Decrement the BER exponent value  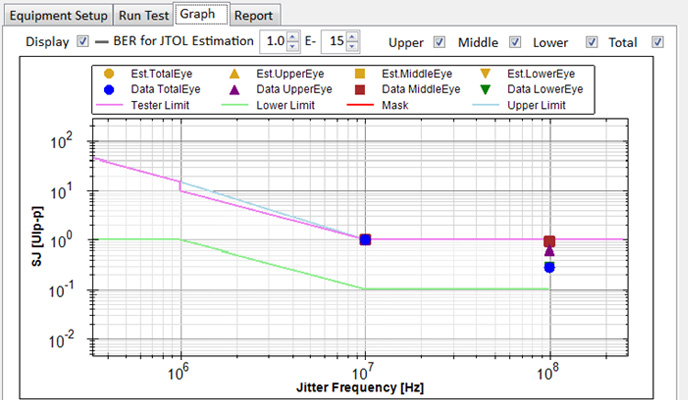(x=352, y=46)
